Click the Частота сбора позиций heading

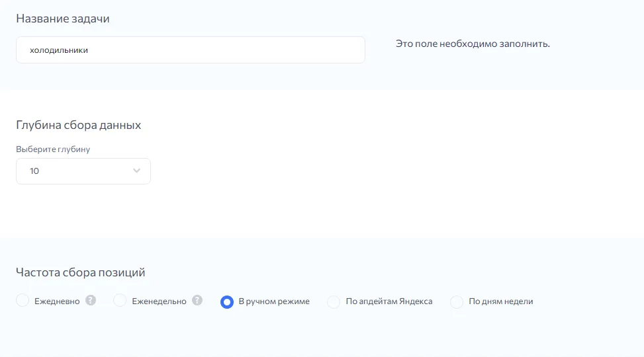coord(81,272)
